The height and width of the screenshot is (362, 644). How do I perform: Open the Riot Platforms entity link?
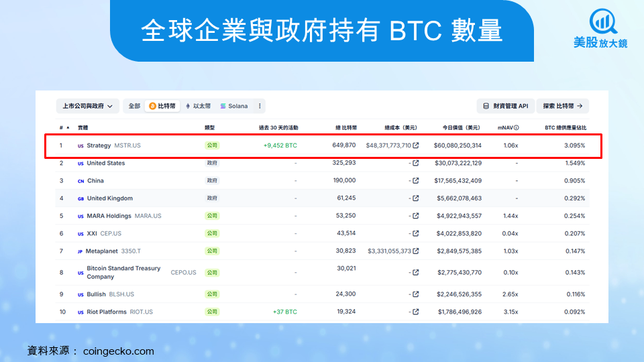click(x=107, y=312)
